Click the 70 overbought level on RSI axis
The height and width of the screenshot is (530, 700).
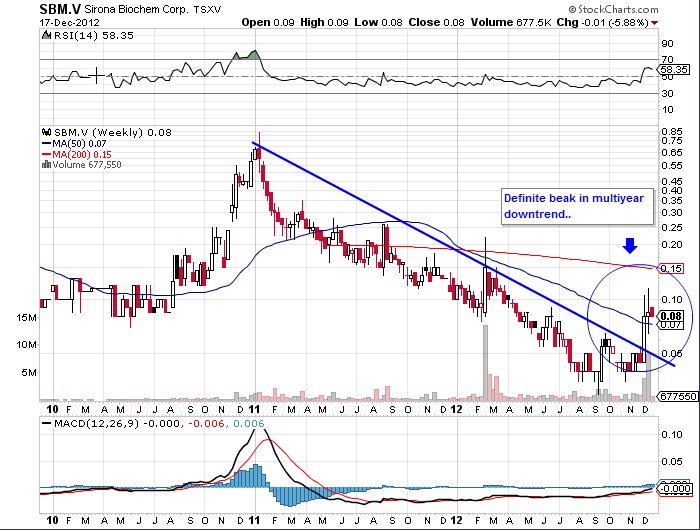coord(667,59)
